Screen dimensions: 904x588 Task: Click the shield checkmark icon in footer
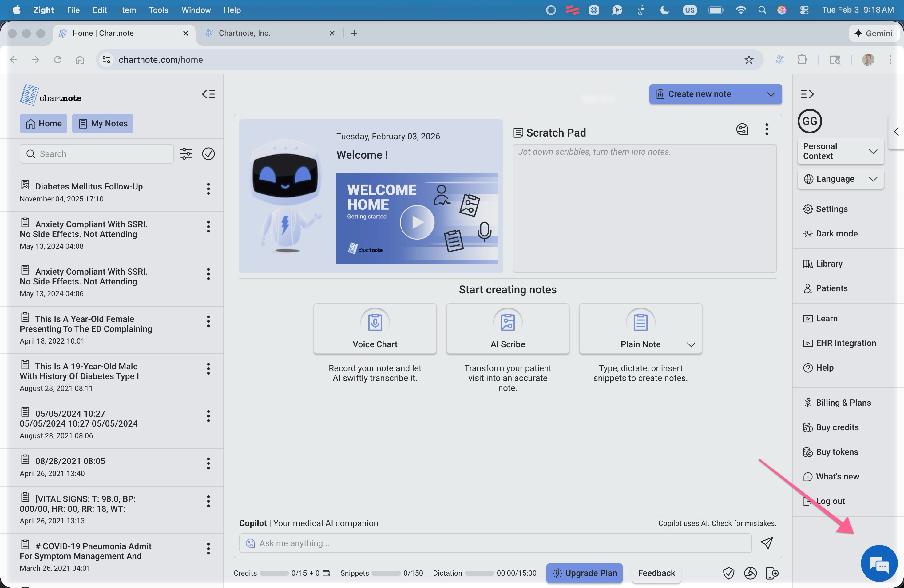[x=728, y=573]
